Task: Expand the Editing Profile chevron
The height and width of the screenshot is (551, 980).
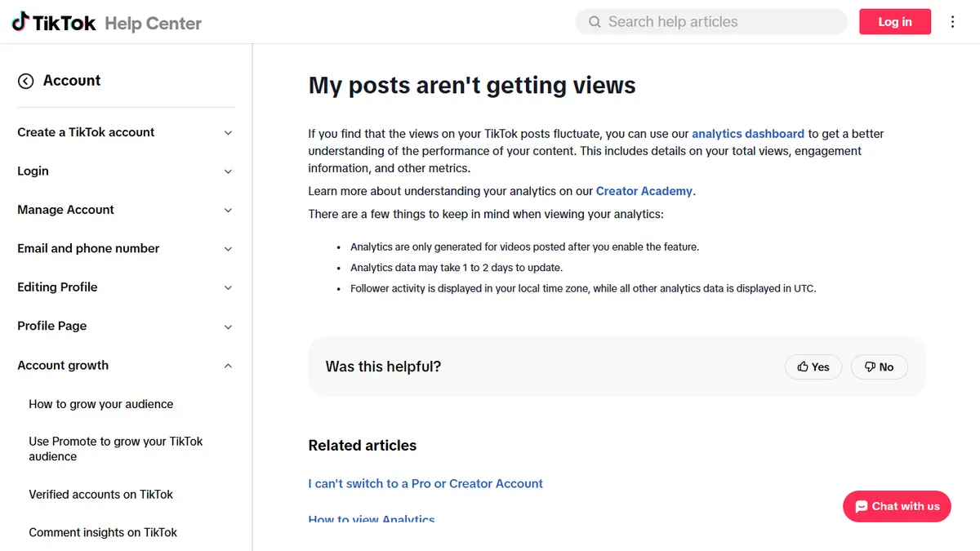Action: [228, 287]
